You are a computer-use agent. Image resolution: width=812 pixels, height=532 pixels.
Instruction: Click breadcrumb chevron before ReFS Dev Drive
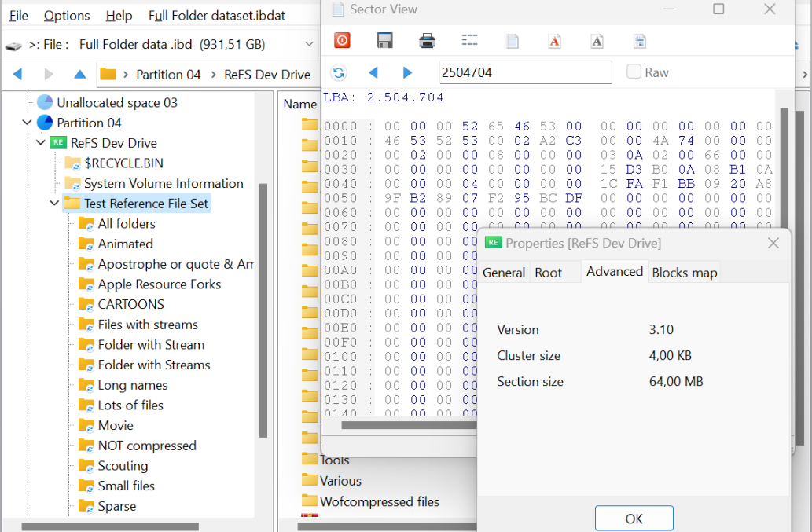(213, 75)
